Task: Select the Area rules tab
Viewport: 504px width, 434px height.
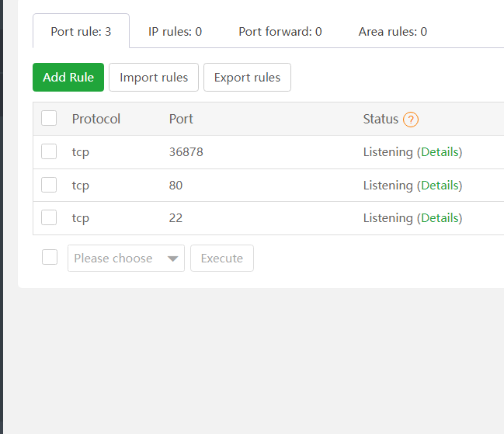Action: pyautogui.click(x=392, y=32)
